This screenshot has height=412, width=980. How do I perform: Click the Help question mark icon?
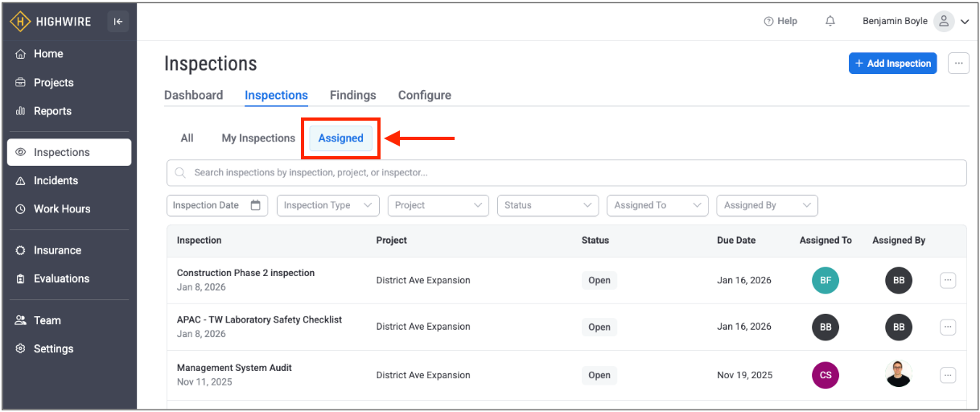click(768, 22)
